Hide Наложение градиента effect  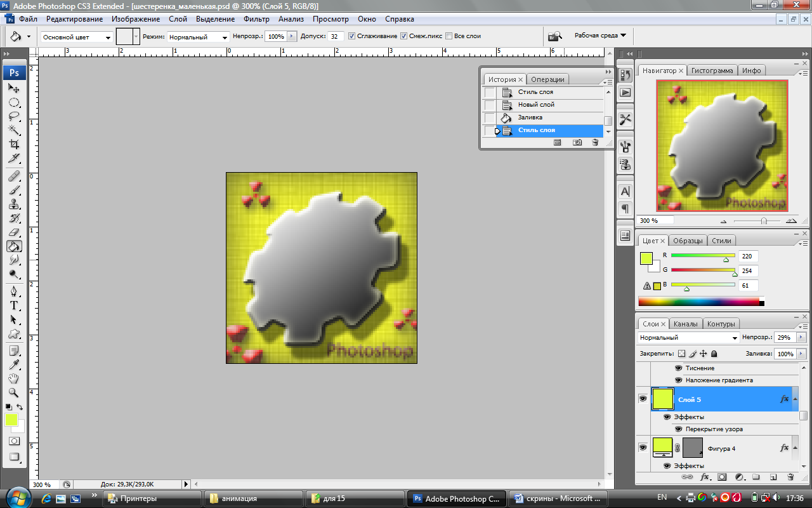pos(678,380)
